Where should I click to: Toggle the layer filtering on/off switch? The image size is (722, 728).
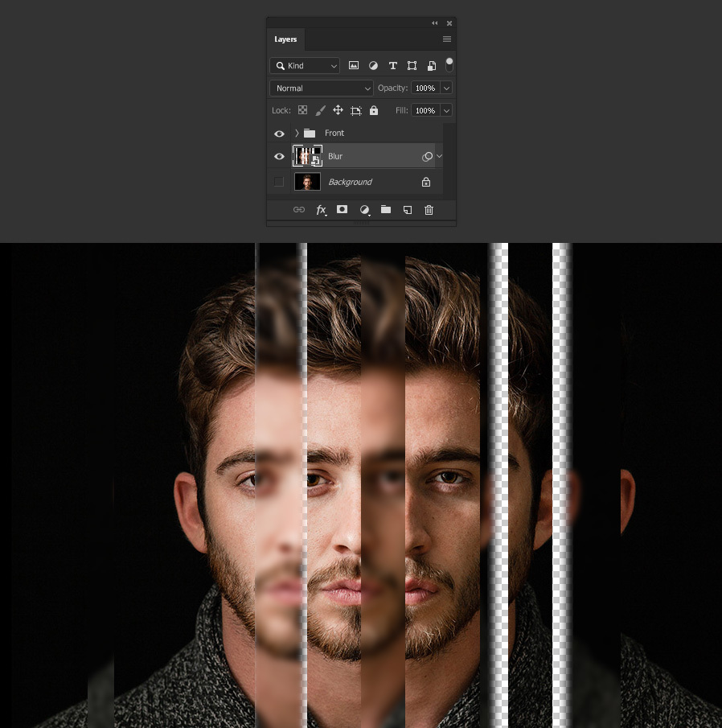449,64
